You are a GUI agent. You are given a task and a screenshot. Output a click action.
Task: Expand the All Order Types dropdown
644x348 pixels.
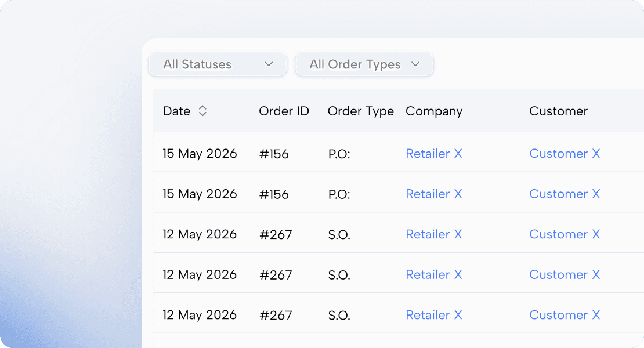pos(364,64)
